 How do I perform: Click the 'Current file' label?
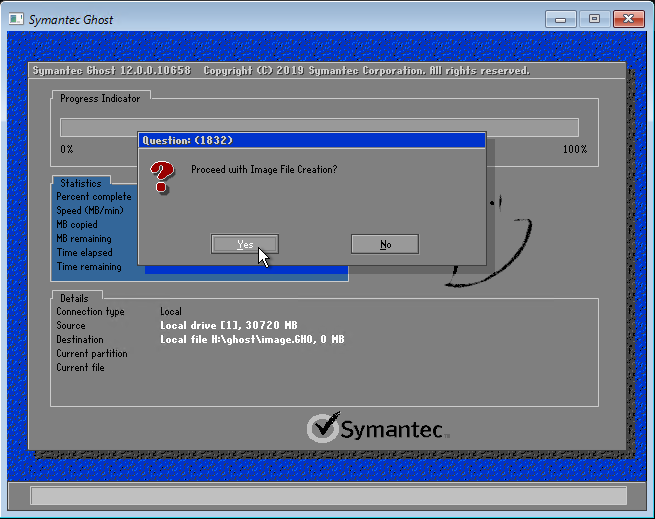[80, 368]
